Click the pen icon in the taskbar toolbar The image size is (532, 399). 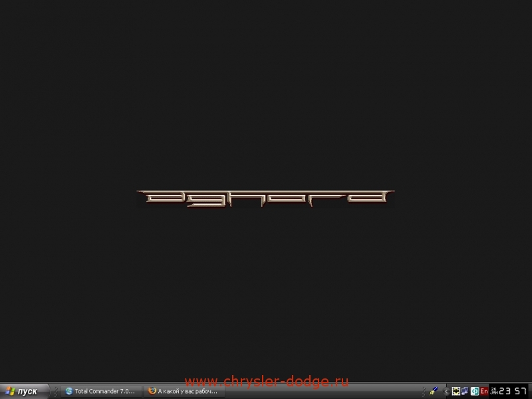tap(434, 391)
